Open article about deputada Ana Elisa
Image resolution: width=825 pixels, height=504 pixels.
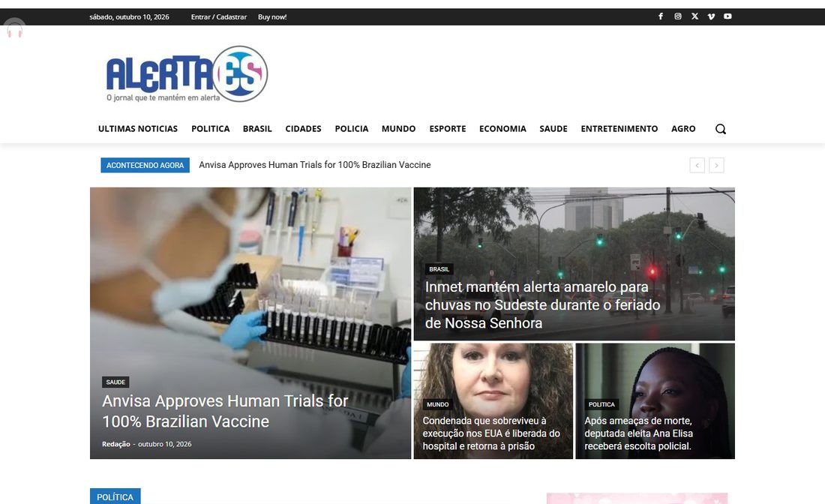[638, 433]
